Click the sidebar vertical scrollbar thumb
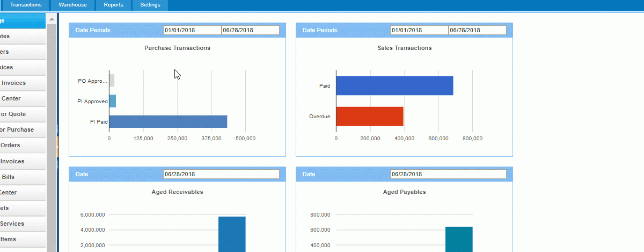The height and width of the screenshot is (252, 644). point(52,137)
